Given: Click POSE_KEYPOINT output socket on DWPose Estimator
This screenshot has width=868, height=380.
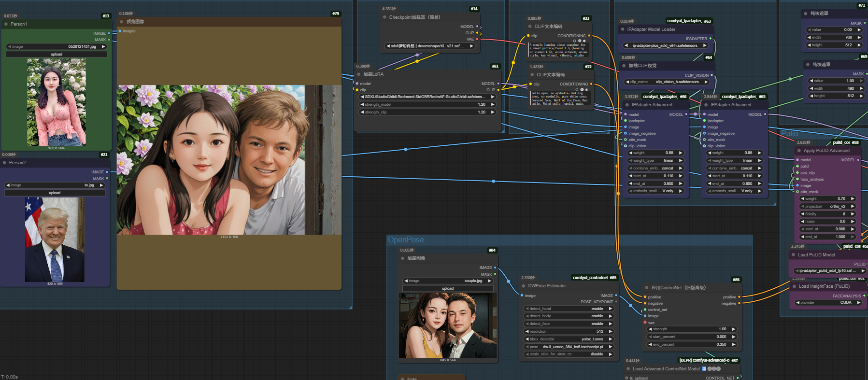Looking at the screenshot, I should 616,302.
